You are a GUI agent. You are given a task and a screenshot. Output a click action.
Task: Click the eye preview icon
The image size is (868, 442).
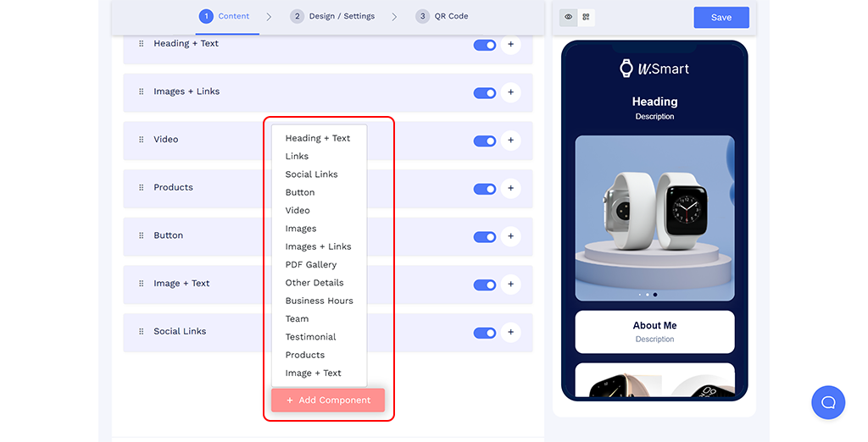pos(569,17)
